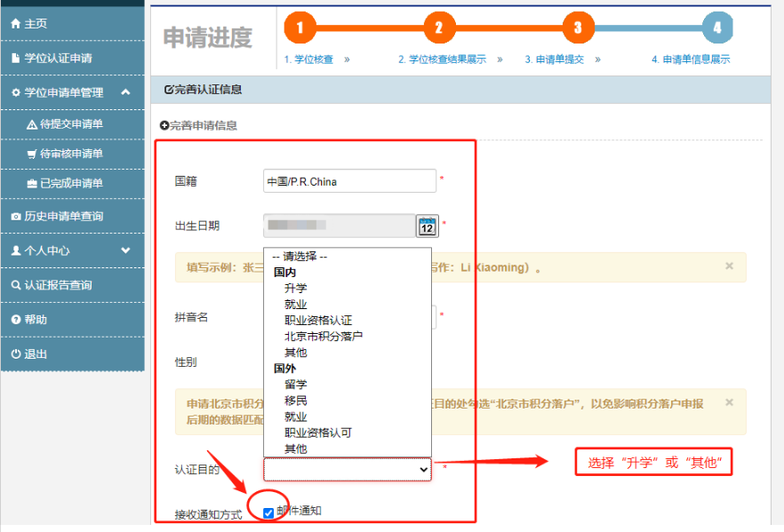Collapse the 学位申请单管理 menu

pos(125,92)
